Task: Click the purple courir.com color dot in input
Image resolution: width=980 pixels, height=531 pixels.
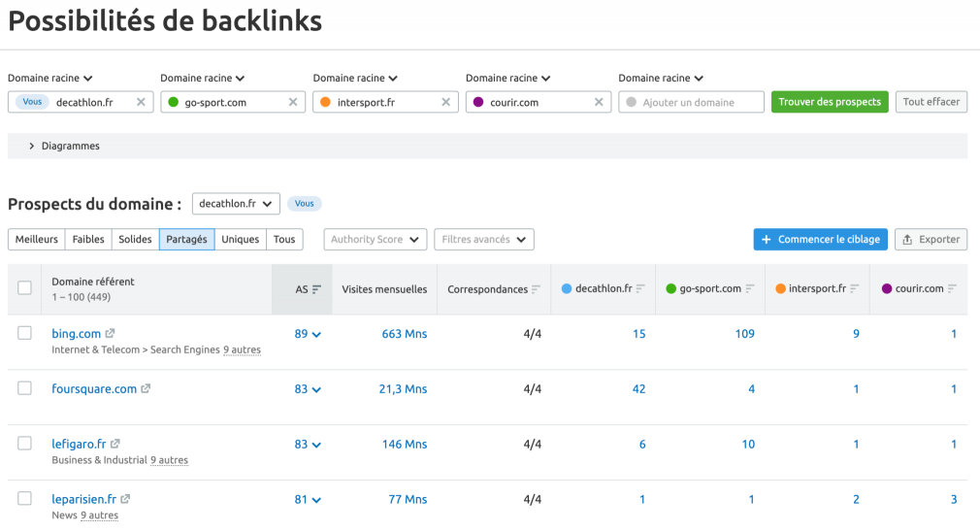Action: [478, 102]
